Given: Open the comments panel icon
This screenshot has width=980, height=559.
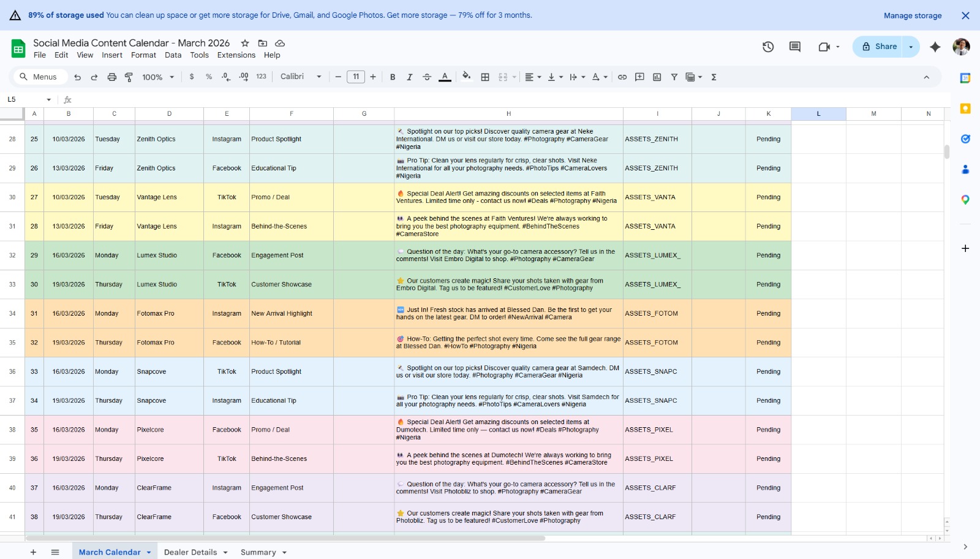Looking at the screenshot, I should (x=795, y=47).
